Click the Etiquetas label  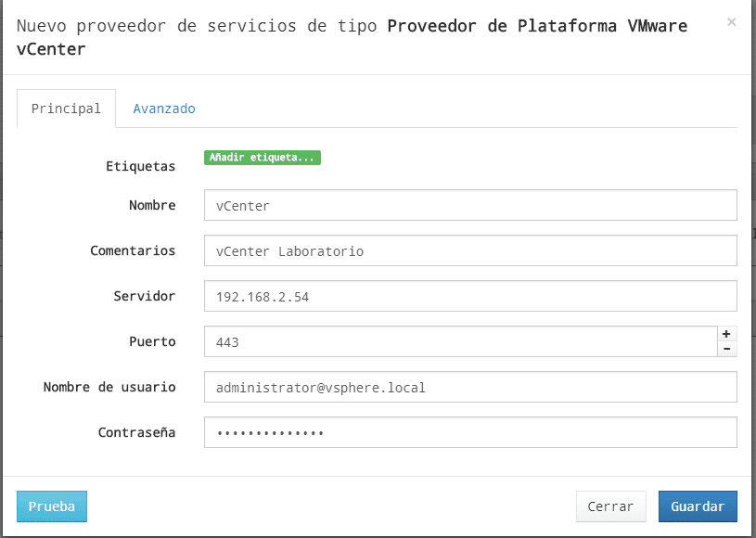click(141, 166)
